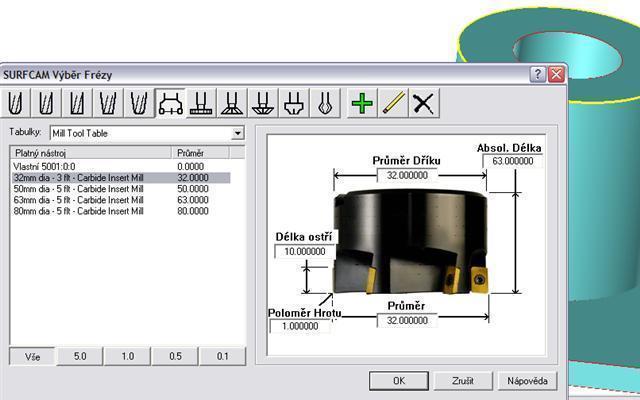Sort by the Průměr column header
The width and height of the screenshot is (640, 400).
click(x=200, y=153)
